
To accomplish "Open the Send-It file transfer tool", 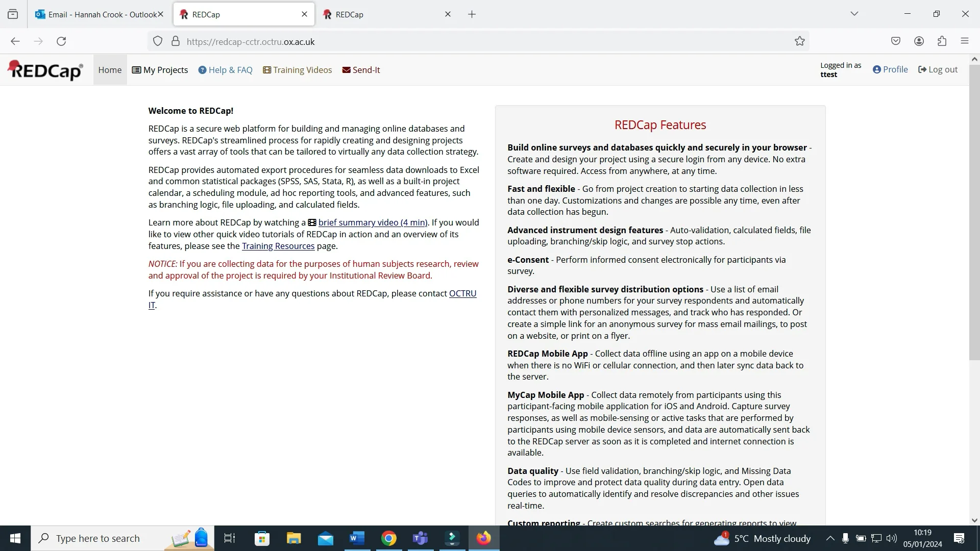I will pyautogui.click(x=361, y=70).
